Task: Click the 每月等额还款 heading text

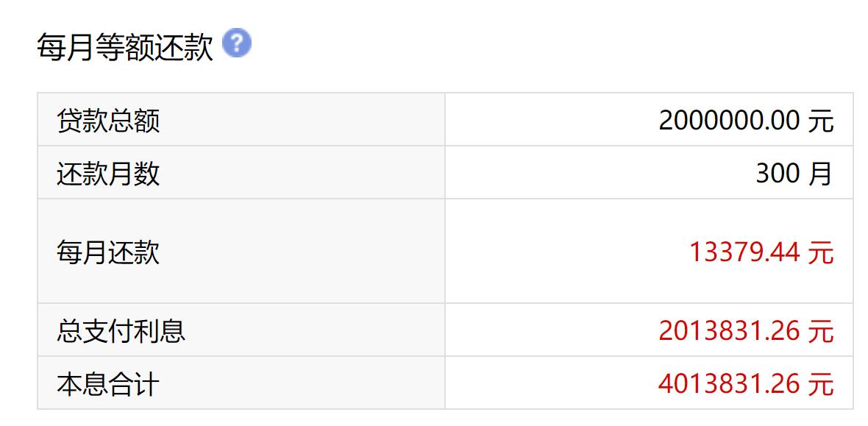Action: [x=125, y=48]
